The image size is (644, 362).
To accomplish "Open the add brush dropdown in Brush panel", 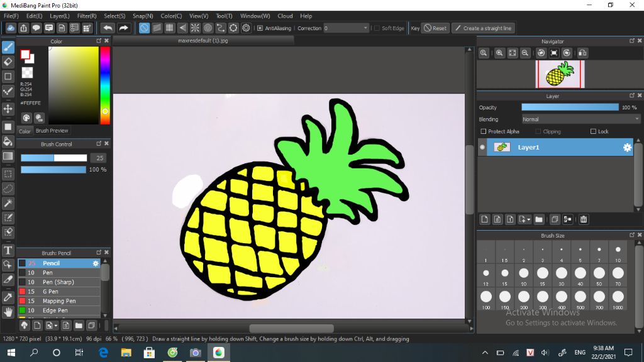I will (x=56, y=326).
